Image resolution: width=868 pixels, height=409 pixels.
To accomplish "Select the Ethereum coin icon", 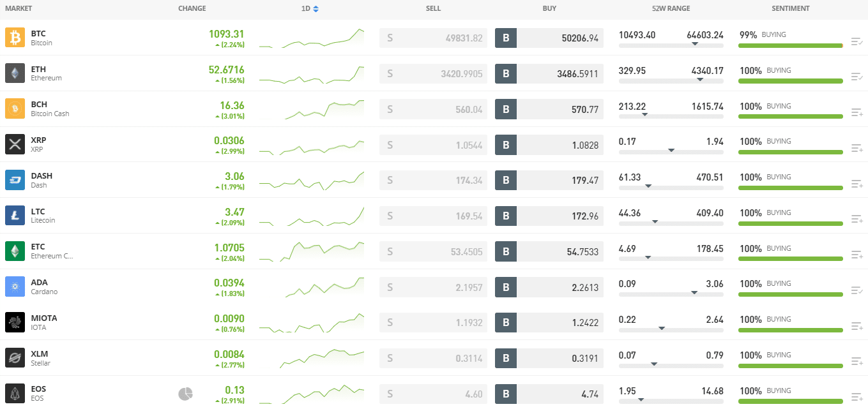I will pyautogui.click(x=14, y=73).
